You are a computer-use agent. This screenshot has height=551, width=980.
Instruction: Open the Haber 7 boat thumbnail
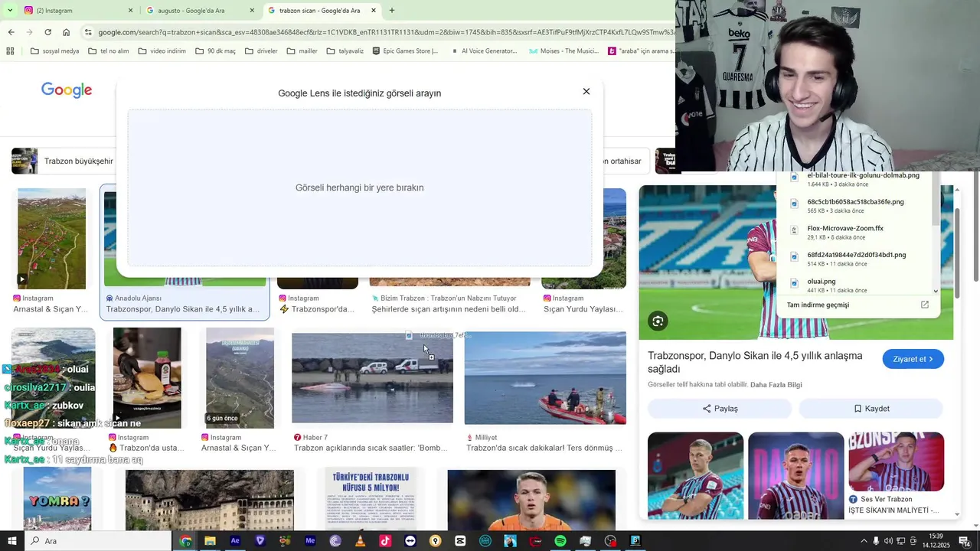point(372,377)
